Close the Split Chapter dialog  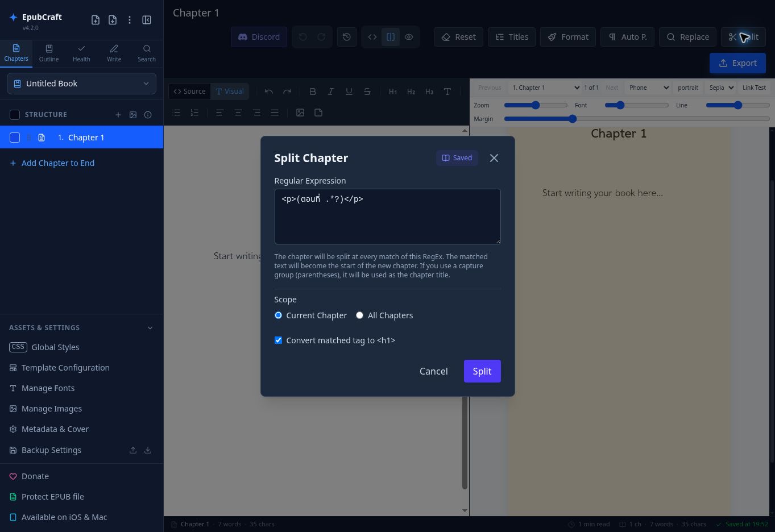tap(494, 158)
